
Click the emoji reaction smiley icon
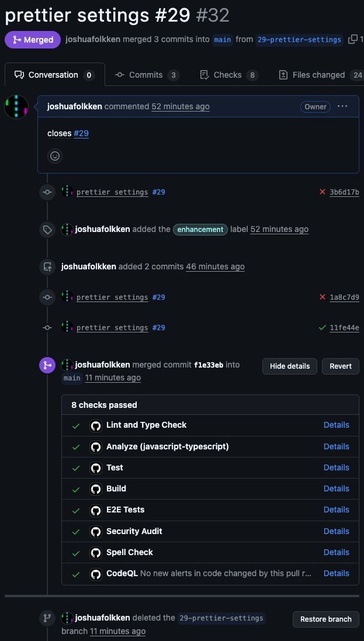point(55,156)
